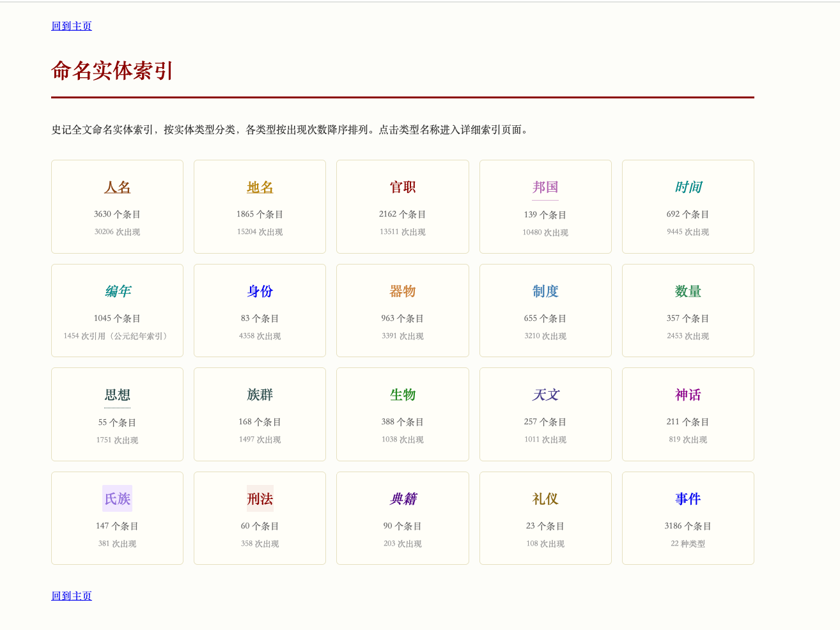
Task: Open the 刑法 (penal law) index
Action: [x=260, y=499]
